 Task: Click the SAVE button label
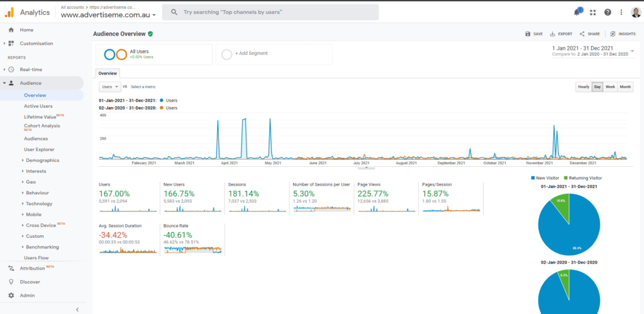pyautogui.click(x=538, y=34)
